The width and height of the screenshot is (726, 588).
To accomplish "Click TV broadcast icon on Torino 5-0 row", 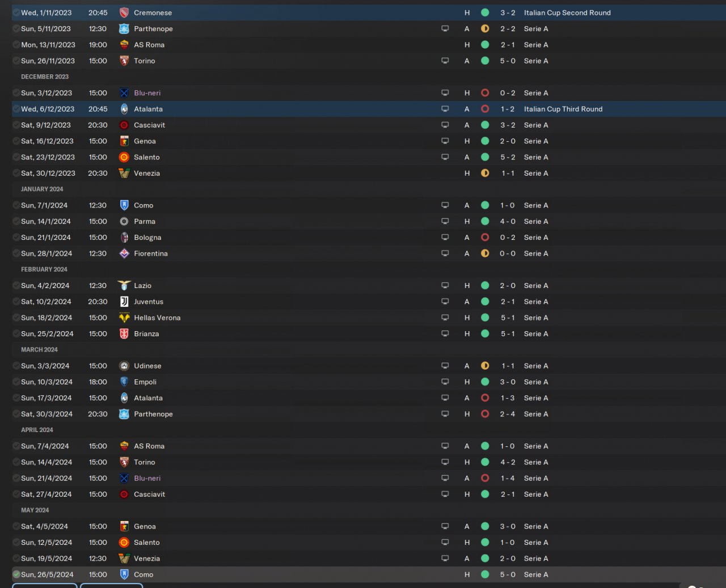I will (445, 61).
